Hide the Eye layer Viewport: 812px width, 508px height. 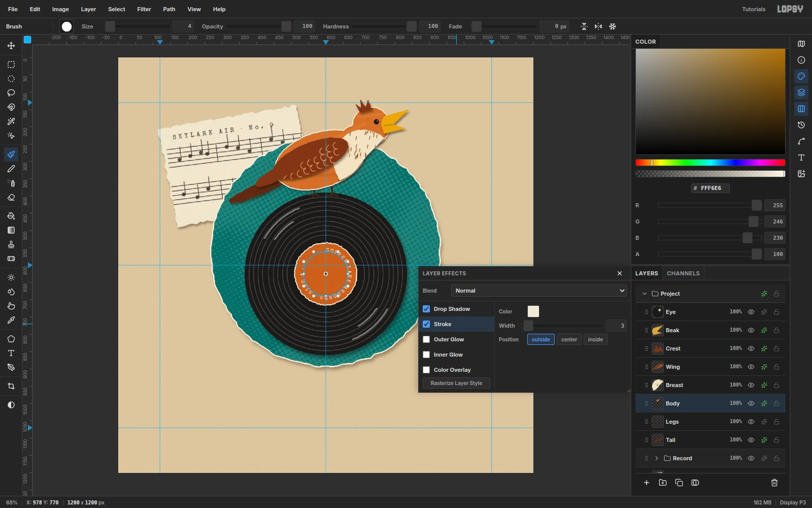click(751, 312)
